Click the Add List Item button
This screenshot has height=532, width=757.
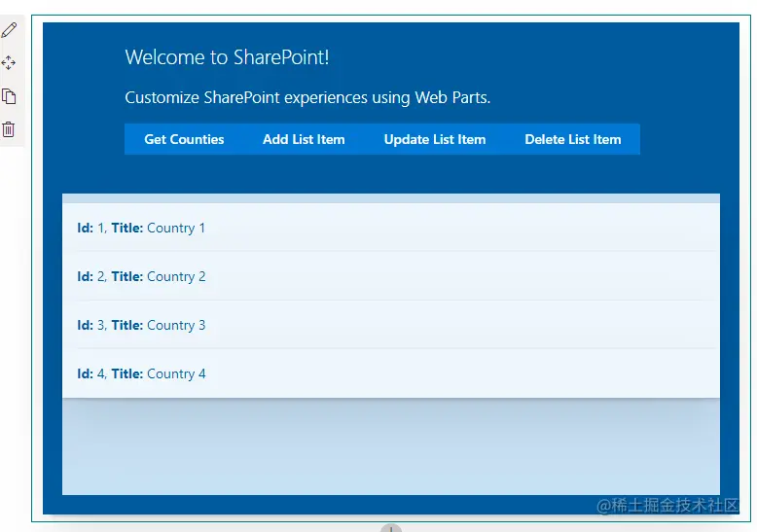(x=304, y=139)
